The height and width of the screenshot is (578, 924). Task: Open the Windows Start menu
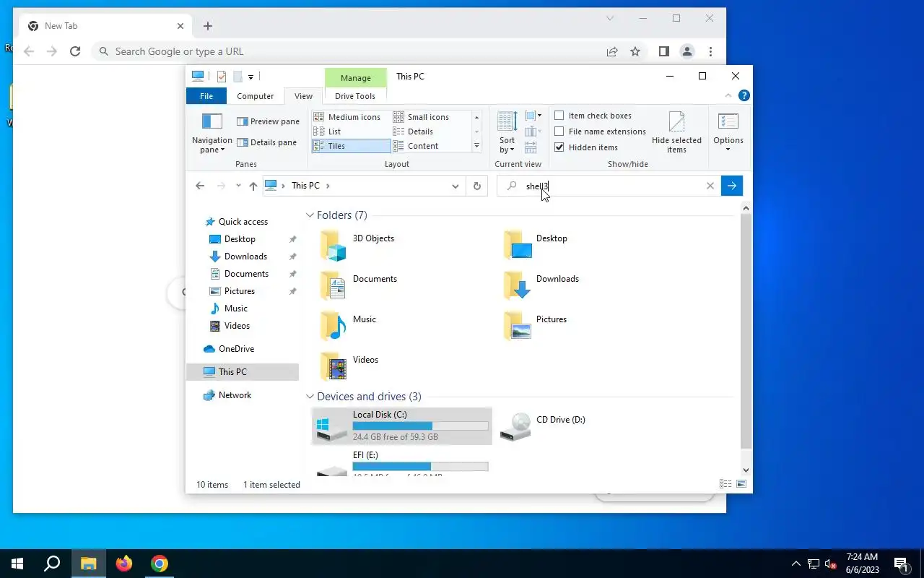tap(17, 564)
